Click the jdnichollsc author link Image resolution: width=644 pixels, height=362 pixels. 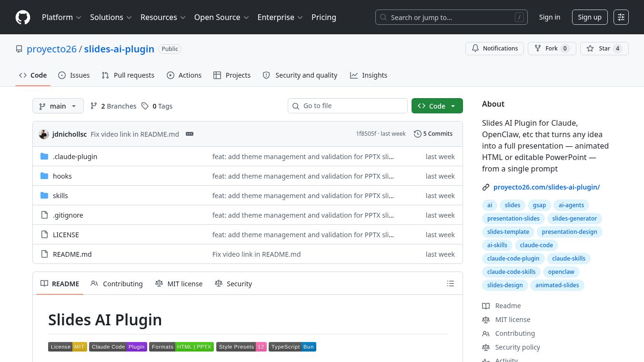(x=70, y=134)
